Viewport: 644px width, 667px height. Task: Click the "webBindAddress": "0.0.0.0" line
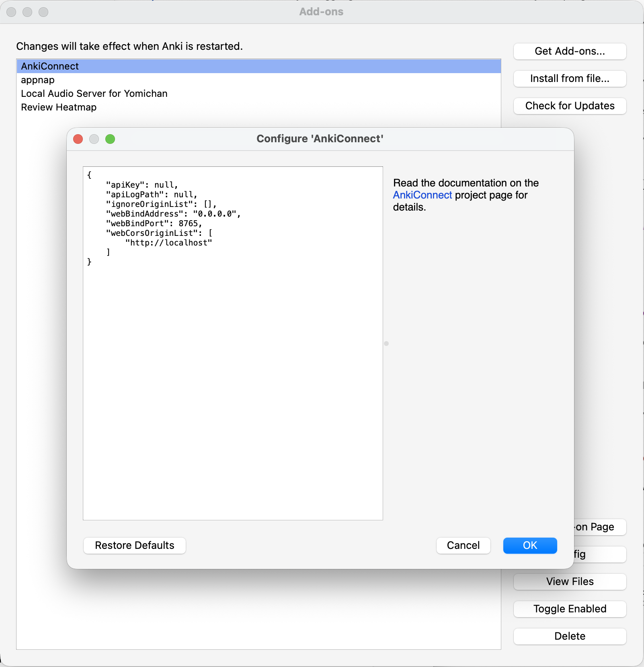[173, 214]
